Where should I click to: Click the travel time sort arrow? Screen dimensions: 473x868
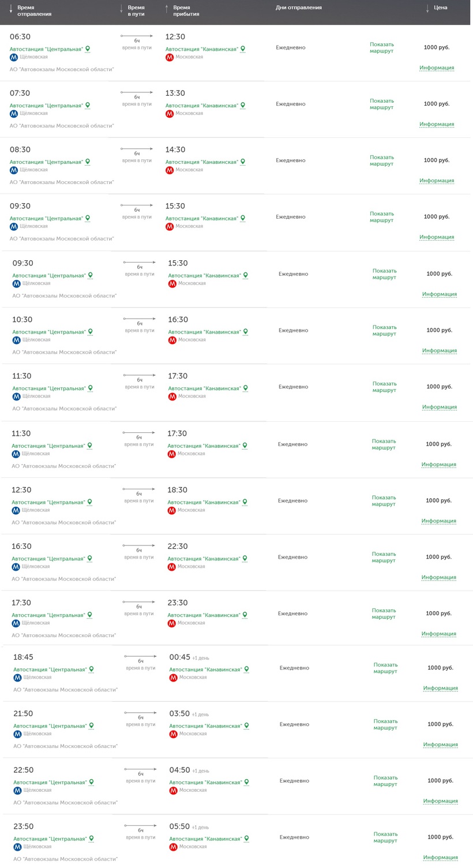(121, 9)
